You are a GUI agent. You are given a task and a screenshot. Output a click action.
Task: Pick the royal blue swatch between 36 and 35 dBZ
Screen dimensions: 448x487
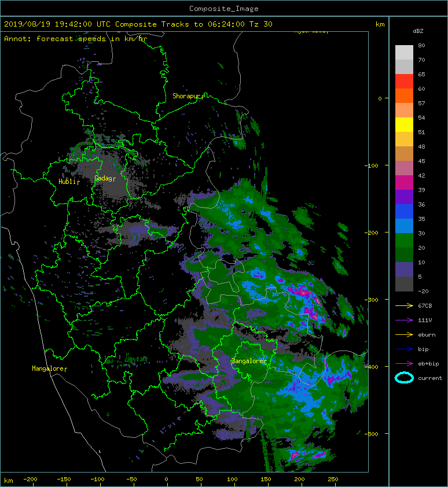(x=404, y=211)
